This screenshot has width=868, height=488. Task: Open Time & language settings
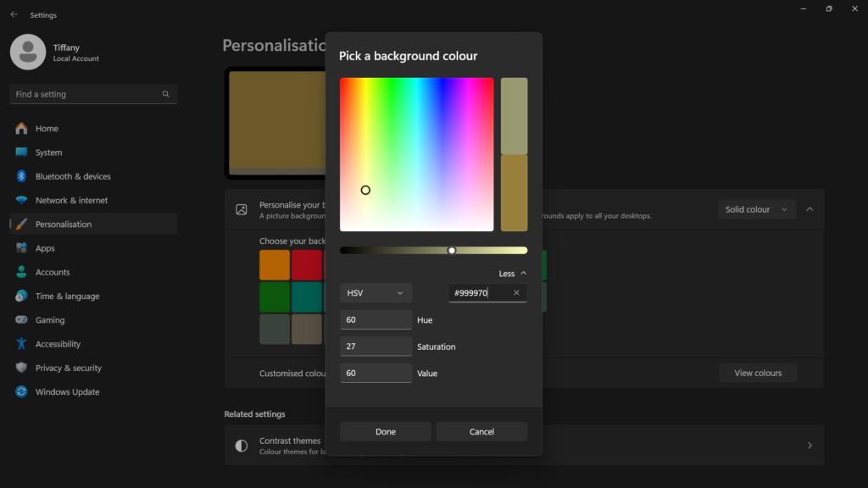pos(67,297)
